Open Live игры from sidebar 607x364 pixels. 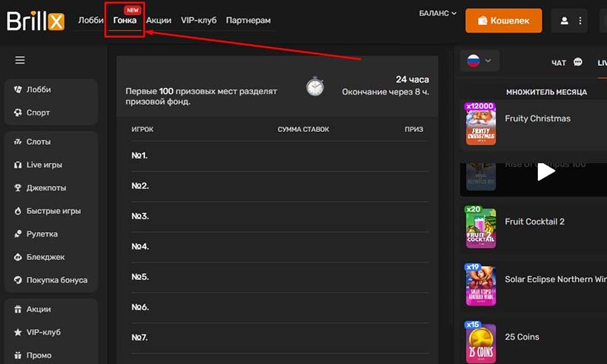pos(42,165)
